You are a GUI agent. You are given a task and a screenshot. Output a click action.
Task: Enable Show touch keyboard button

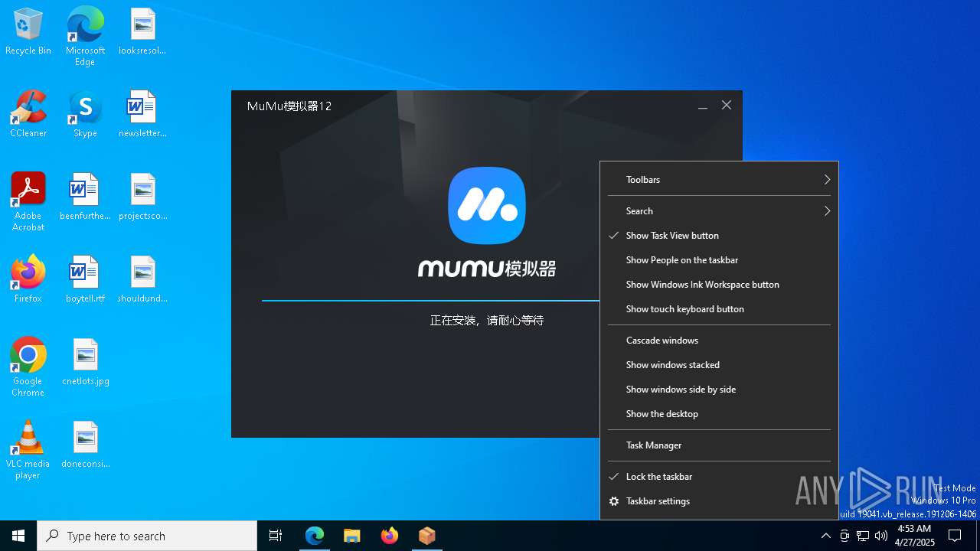[x=719, y=309]
